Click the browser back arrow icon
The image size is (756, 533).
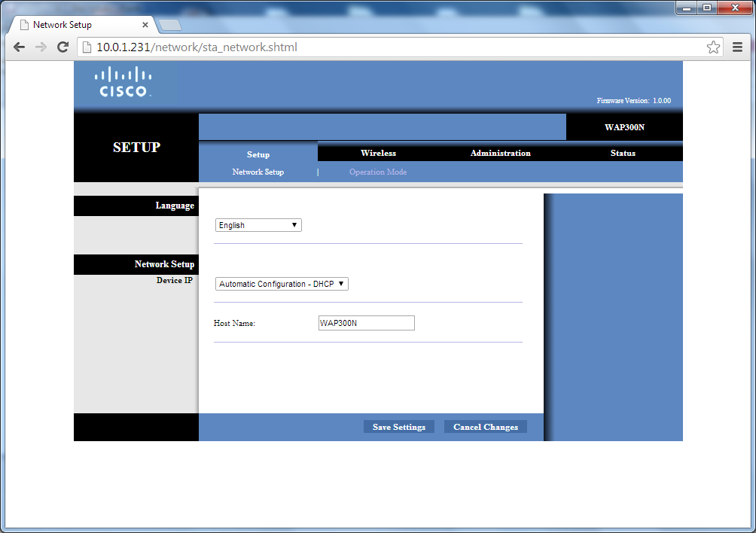[x=20, y=47]
